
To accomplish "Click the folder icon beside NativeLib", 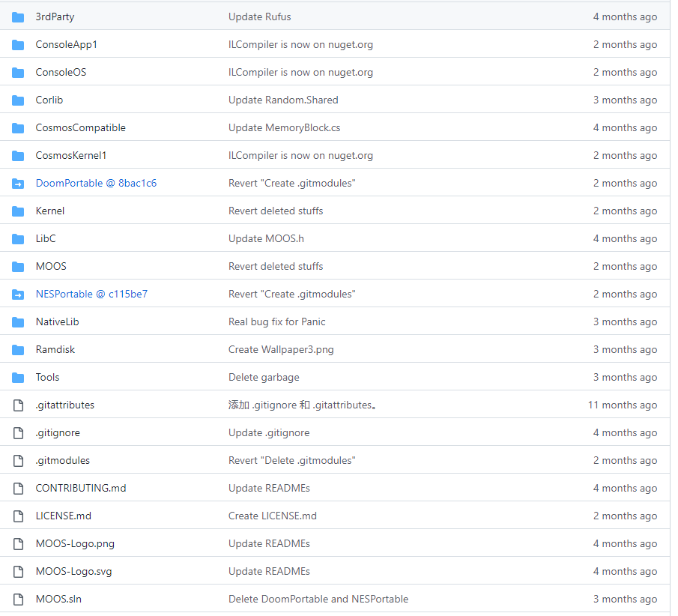I will click(18, 321).
